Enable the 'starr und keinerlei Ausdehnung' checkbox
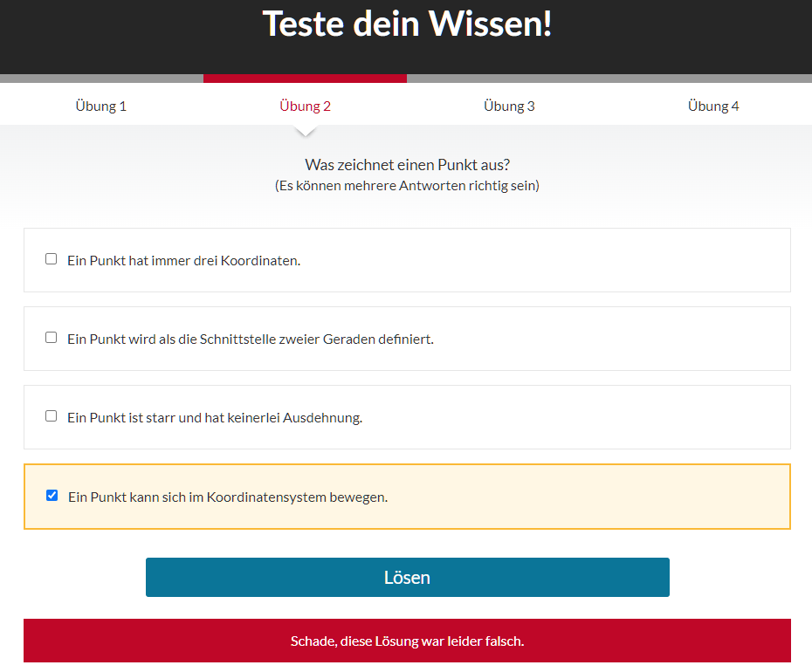The width and height of the screenshot is (812, 672). (51, 416)
